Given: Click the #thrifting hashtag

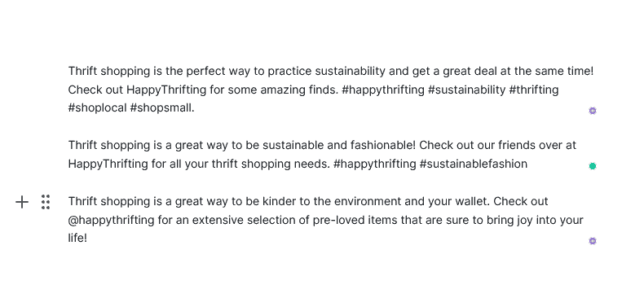Looking at the screenshot, I should tap(533, 90).
